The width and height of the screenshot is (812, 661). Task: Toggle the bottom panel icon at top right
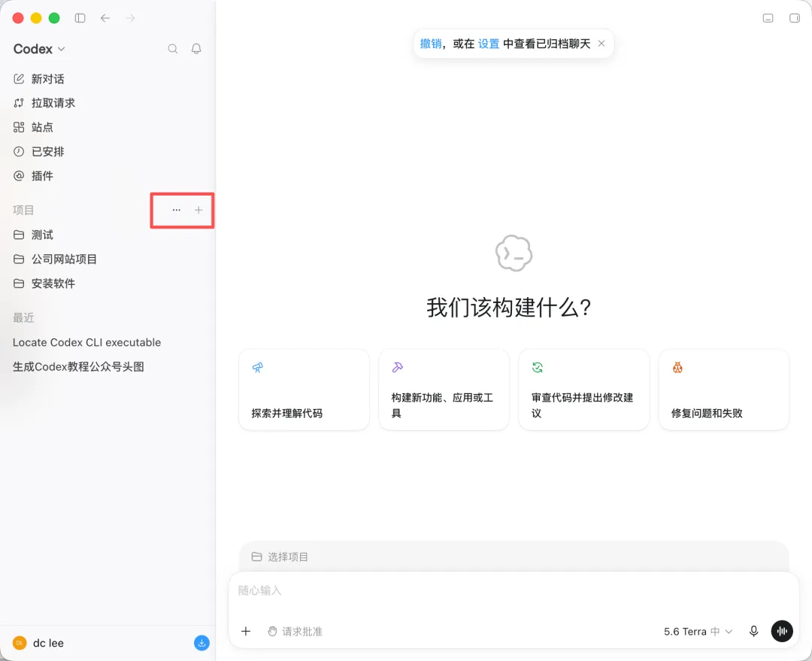768,18
